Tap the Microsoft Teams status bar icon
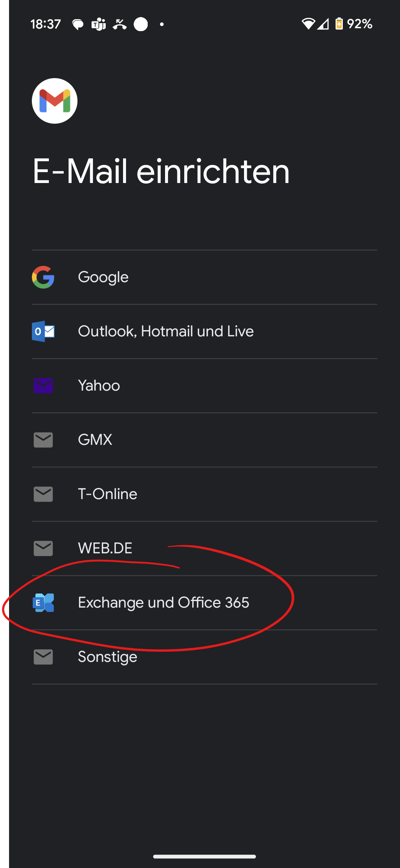The height and width of the screenshot is (868, 400). [98, 24]
